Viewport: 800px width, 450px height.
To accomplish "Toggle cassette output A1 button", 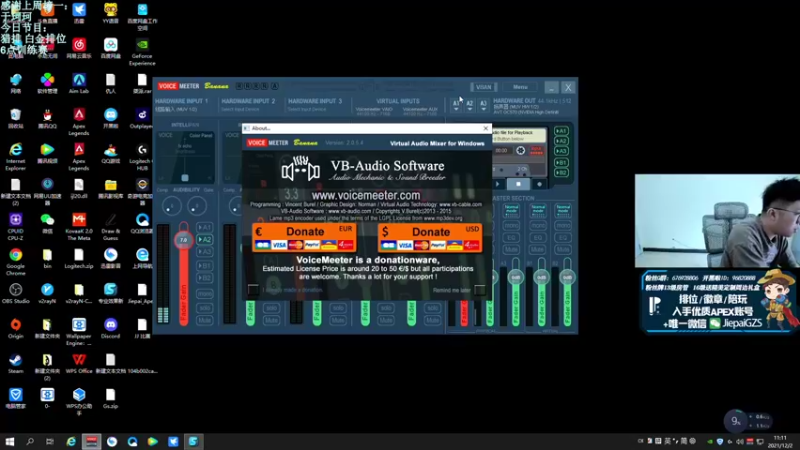I will [561, 131].
